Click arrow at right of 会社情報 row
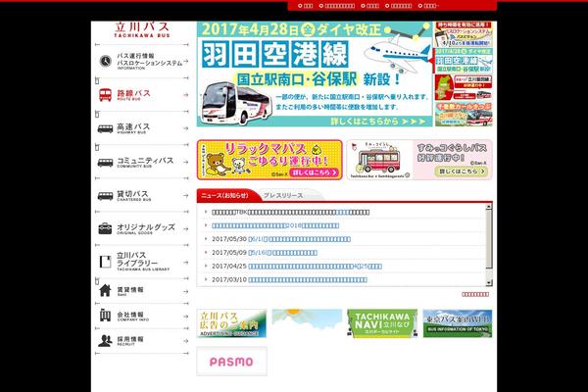Screen dimensions: 588x392 coord(185,317)
